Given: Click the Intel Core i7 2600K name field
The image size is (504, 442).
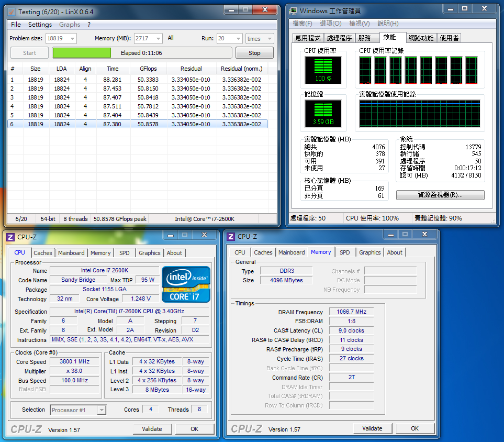Looking at the screenshot, I should (x=105, y=271).
